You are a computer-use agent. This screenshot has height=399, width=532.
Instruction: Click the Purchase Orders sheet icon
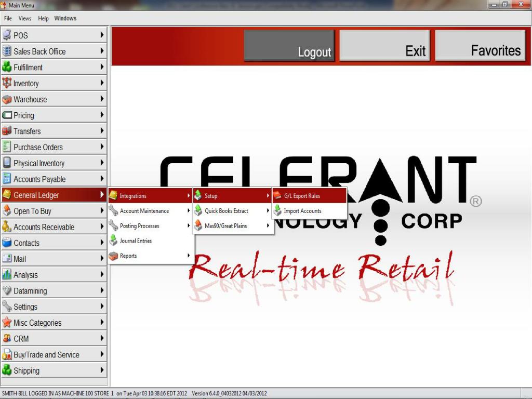point(7,147)
